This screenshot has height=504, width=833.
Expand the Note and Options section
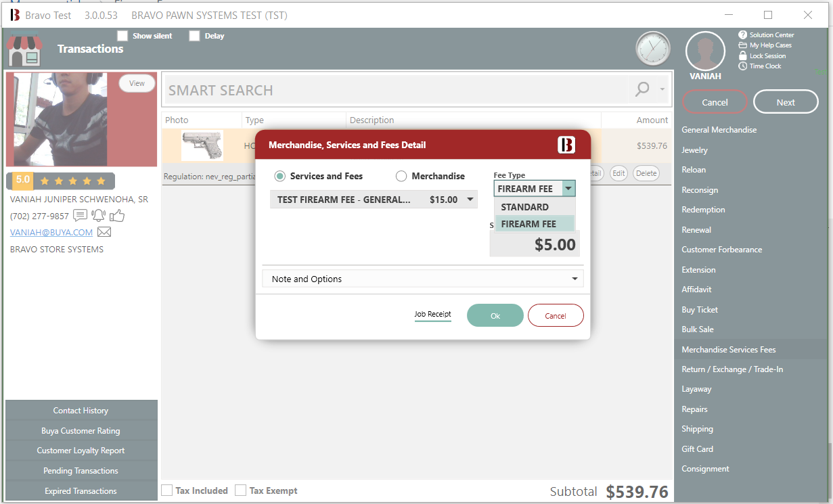423,279
